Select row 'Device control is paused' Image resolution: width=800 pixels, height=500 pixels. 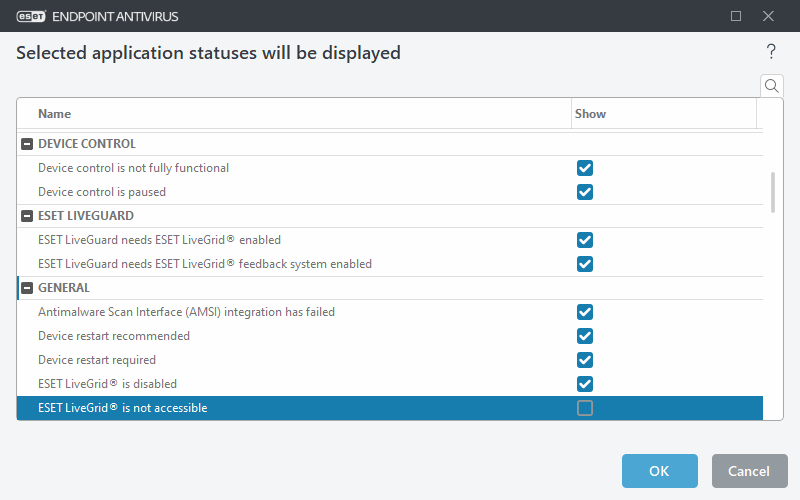click(x=390, y=192)
